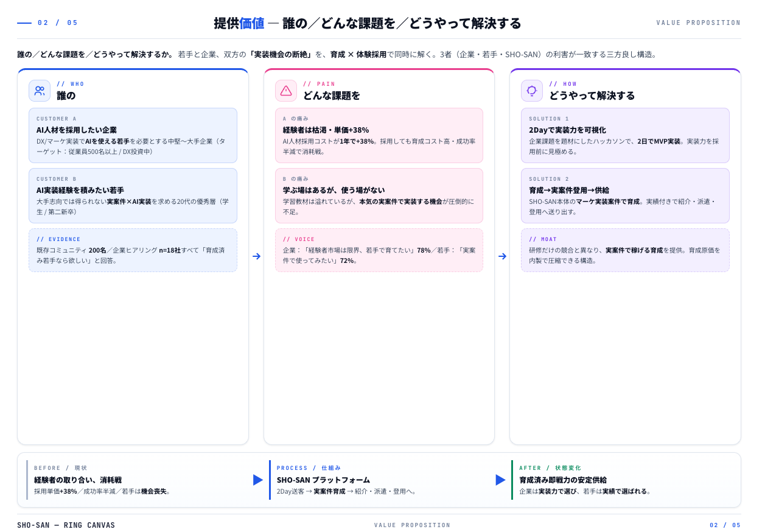765x532 pixels.
Task: Click the MOAT text beginning 研修だけの競合と異なり
Action: pyautogui.click(x=625, y=255)
